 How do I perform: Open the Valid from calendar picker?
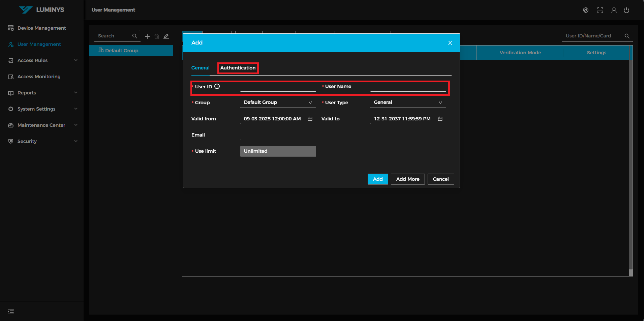pyautogui.click(x=310, y=119)
